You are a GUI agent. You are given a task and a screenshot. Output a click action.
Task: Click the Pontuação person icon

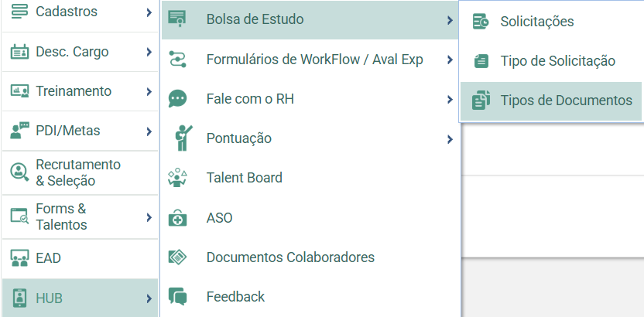pyautogui.click(x=183, y=138)
